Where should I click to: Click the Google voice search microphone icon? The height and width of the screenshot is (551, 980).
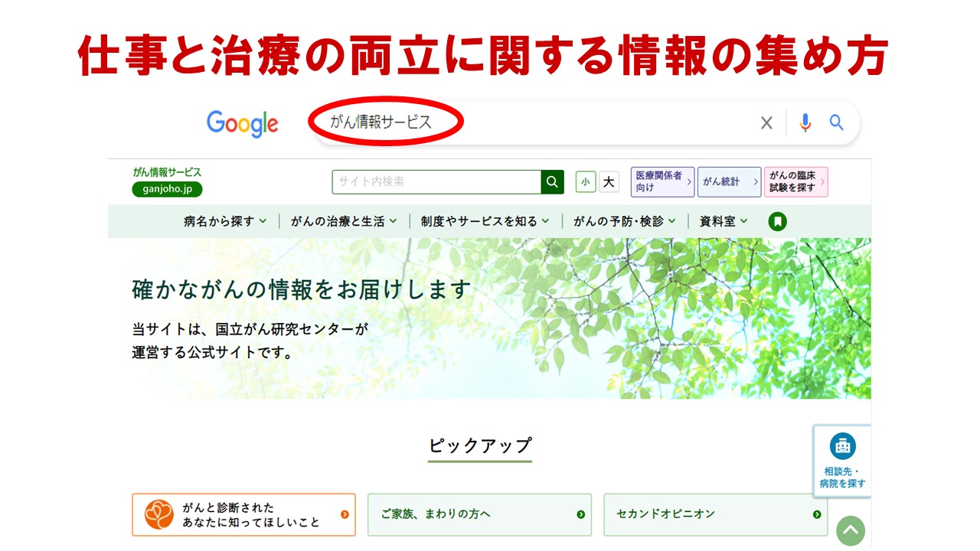click(805, 122)
